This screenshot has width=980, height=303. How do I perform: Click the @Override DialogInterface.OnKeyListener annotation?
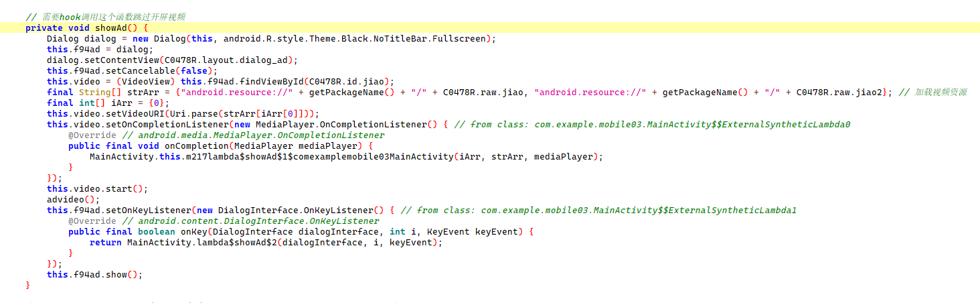pos(224,221)
